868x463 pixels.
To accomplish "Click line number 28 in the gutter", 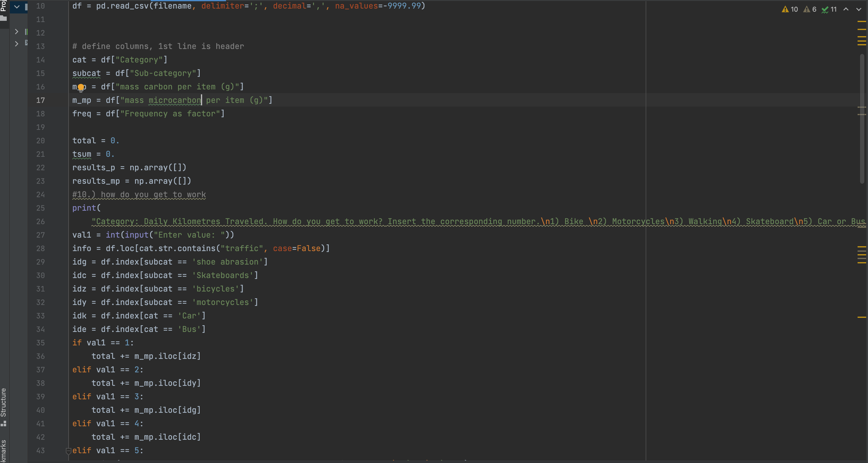I will (40, 248).
